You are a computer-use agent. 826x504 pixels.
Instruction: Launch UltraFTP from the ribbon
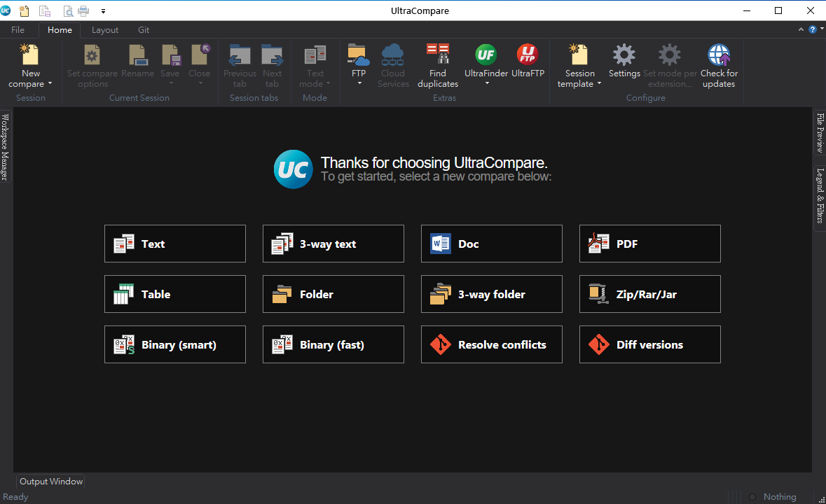(x=528, y=55)
